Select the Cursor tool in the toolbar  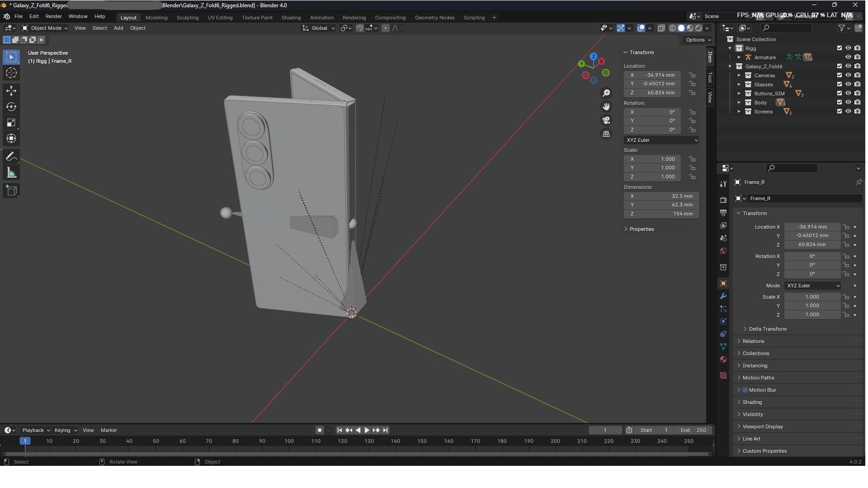pos(11,73)
